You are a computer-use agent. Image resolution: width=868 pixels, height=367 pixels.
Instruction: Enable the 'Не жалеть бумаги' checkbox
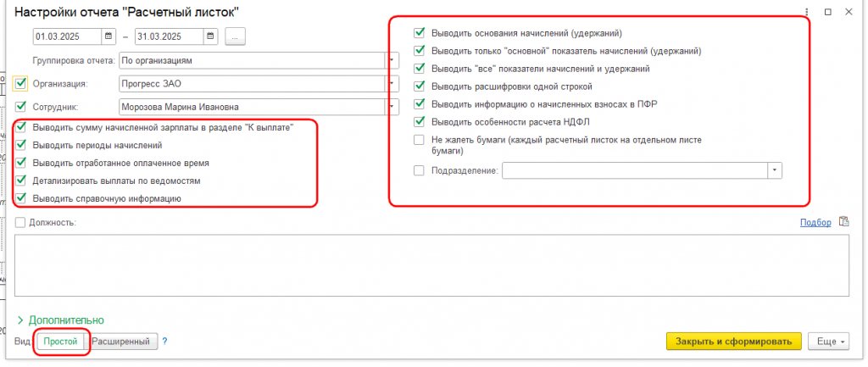click(x=419, y=140)
